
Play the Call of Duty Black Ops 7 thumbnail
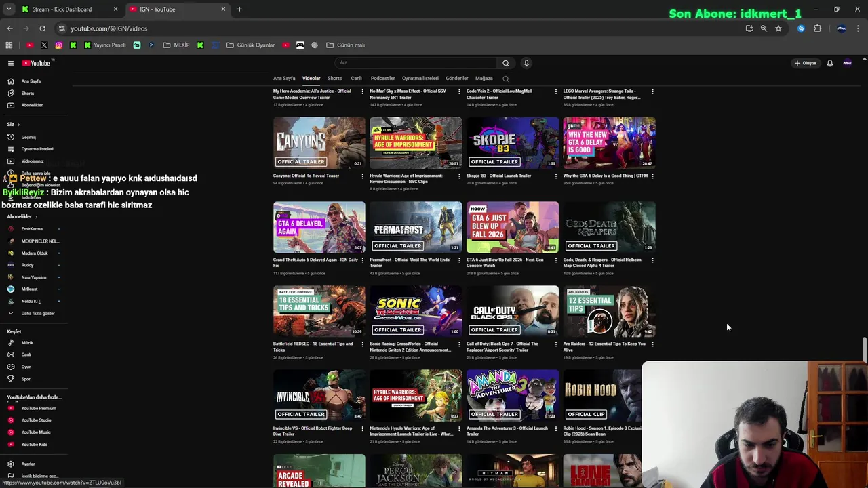tap(513, 311)
